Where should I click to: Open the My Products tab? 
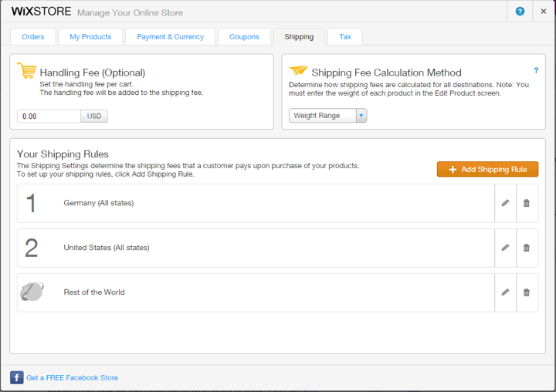point(90,37)
